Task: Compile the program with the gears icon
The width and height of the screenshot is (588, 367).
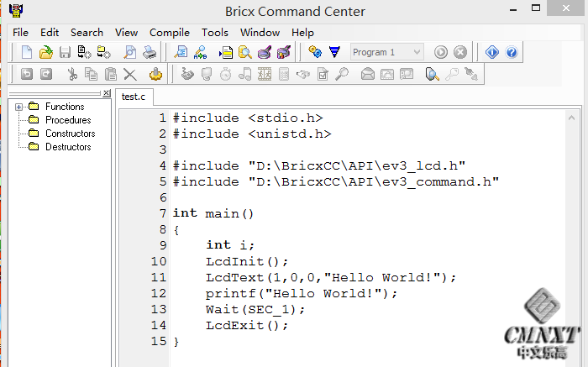Action: [x=315, y=52]
